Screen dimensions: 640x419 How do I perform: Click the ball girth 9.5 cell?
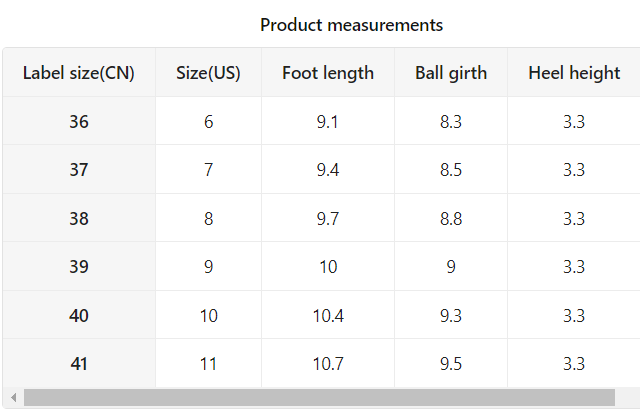[451, 363]
